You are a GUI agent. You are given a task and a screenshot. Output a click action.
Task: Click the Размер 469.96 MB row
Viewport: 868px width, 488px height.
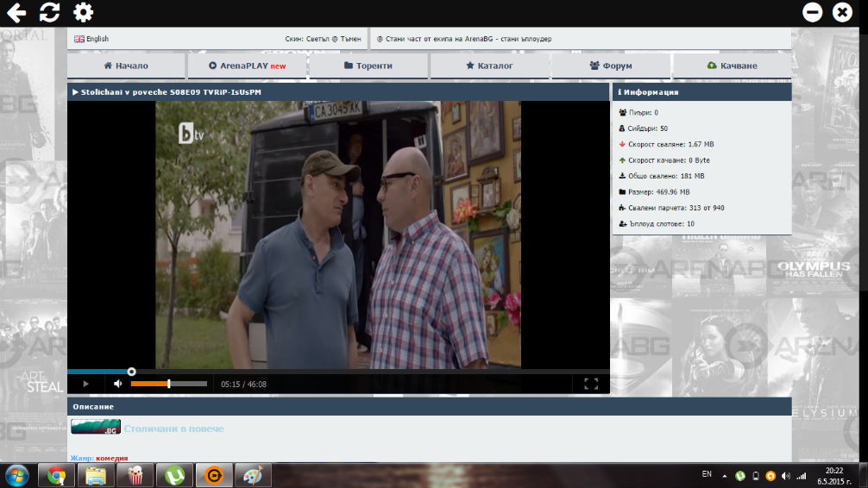click(x=654, y=192)
